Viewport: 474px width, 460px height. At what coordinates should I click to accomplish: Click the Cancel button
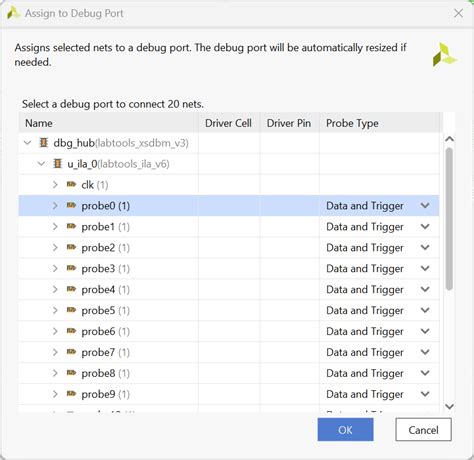423,430
